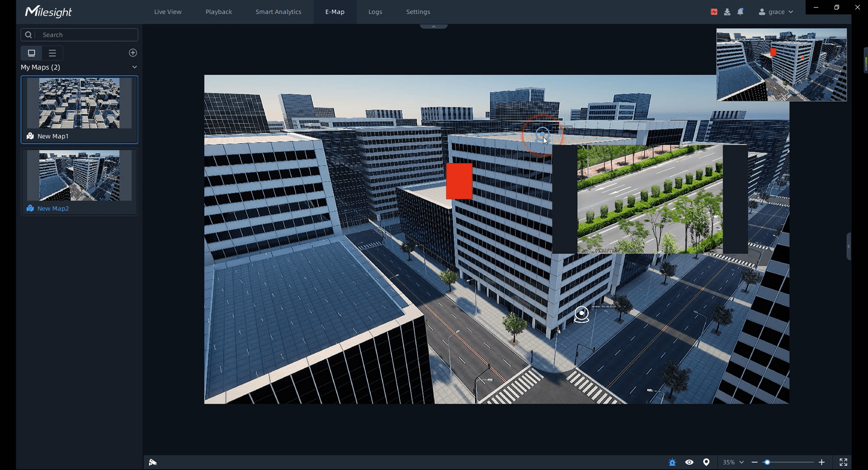The height and width of the screenshot is (470, 868).
Task: Click the zoom slider handle
Action: (x=767, y=462)
